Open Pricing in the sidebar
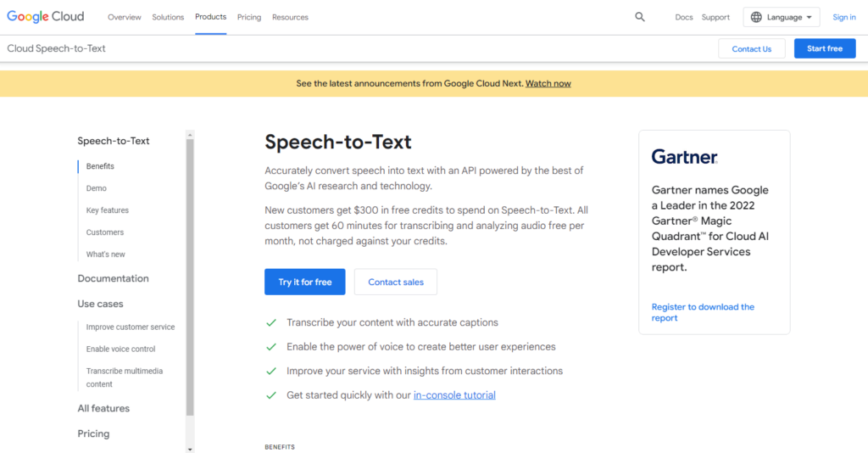Viewport: 868px width, 453px height. pyautogui.click(x=93, y=433)
